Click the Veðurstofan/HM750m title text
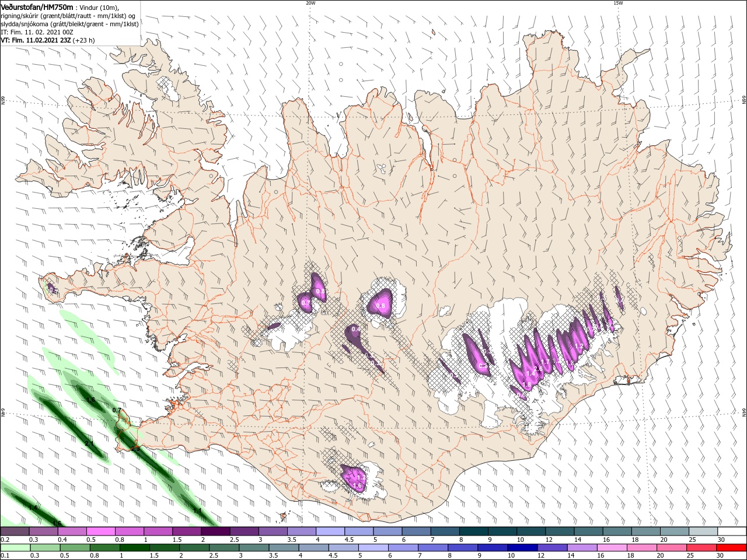The width and height of the screenshot is (747, 560). tap(37, 6)
